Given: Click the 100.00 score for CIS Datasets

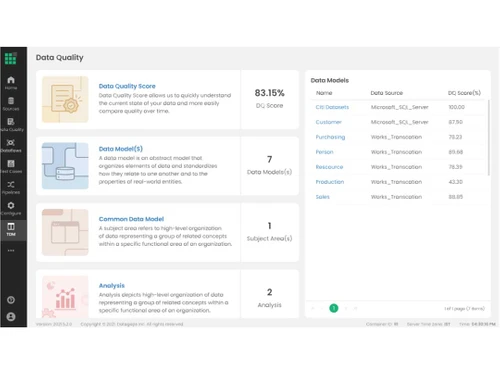Looking at the screenshot, I should tap(456, 107).
